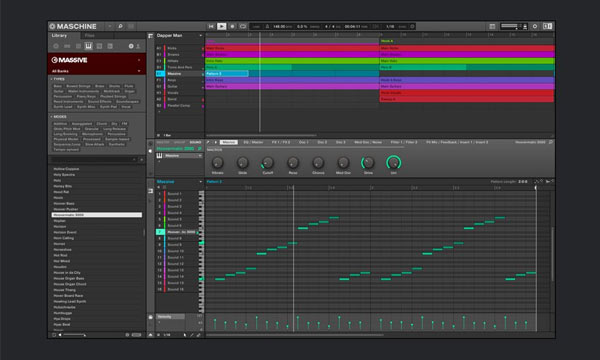Toggle the plug-in view icon left of control area
Viewport: 600px width, 360px height.
point(150,151)
